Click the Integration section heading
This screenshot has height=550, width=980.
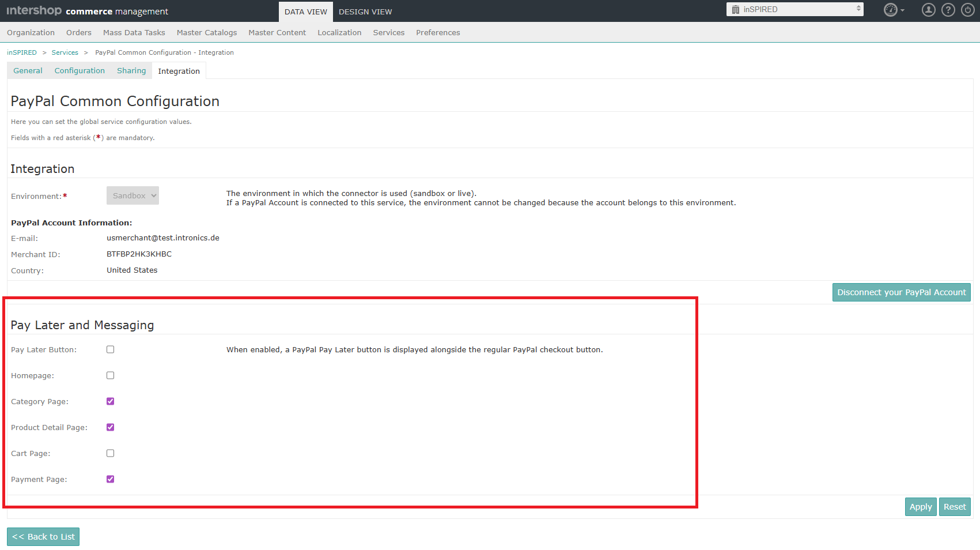point(43,169)
